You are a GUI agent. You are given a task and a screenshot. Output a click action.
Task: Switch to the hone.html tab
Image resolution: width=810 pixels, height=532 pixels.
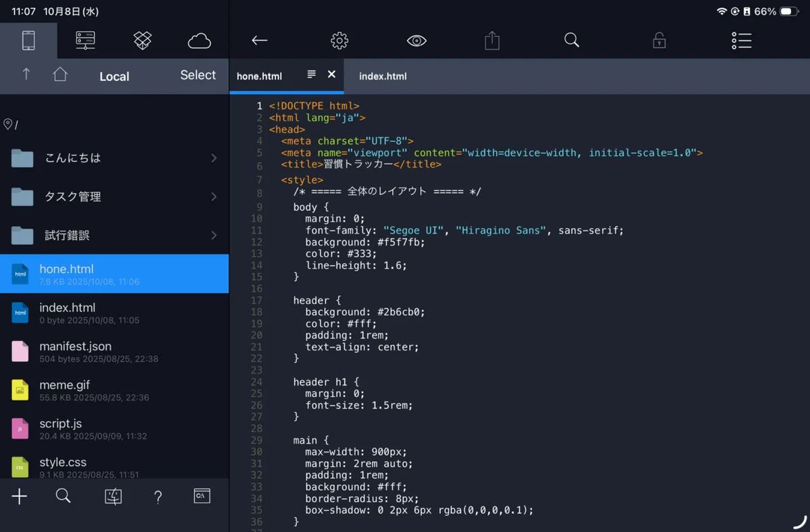[x=260, y=76]
